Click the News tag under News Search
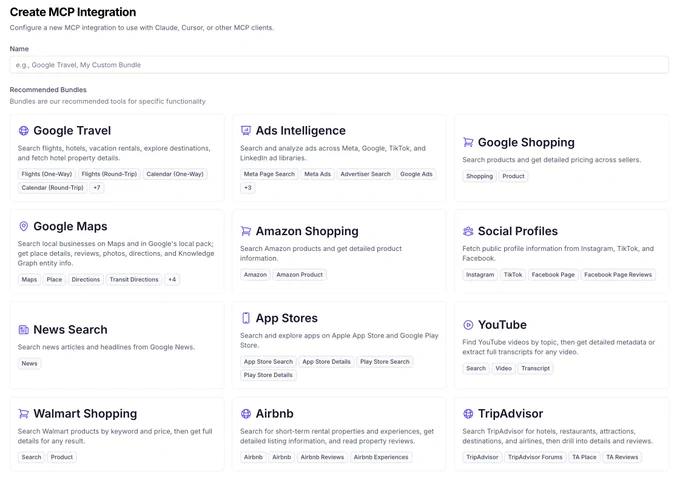 [x=29, y=363]
